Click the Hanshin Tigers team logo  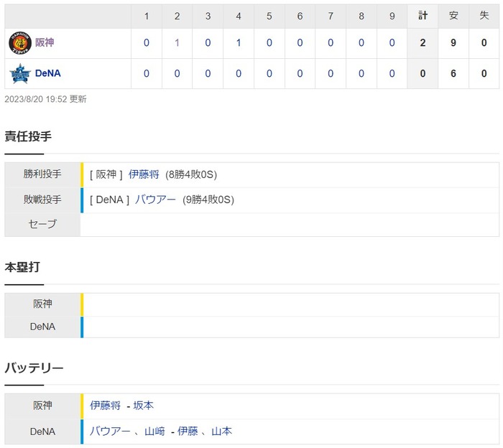(19, 43)
